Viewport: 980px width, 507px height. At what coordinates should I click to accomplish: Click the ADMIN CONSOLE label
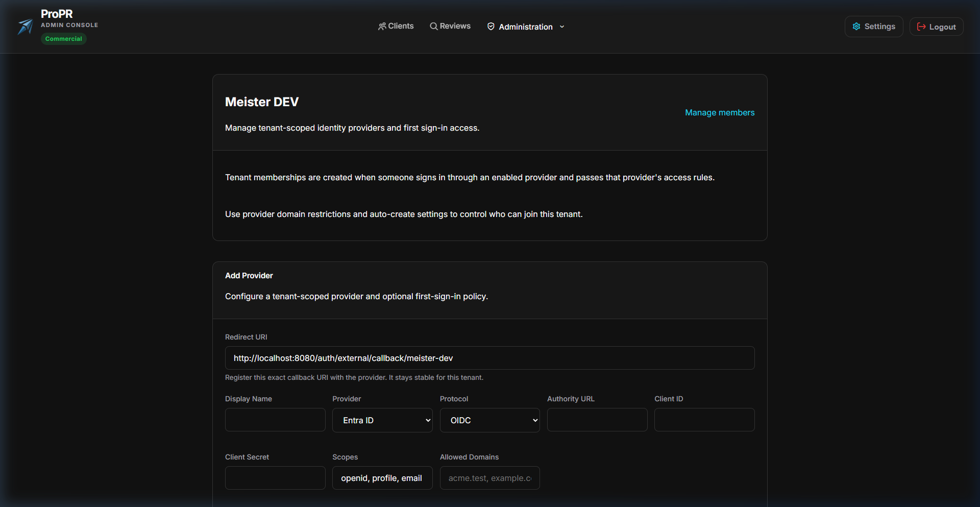coord(69,25)
